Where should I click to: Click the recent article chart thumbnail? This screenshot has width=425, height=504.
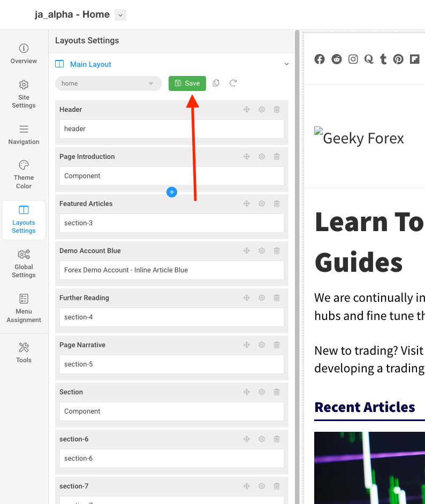370,468
